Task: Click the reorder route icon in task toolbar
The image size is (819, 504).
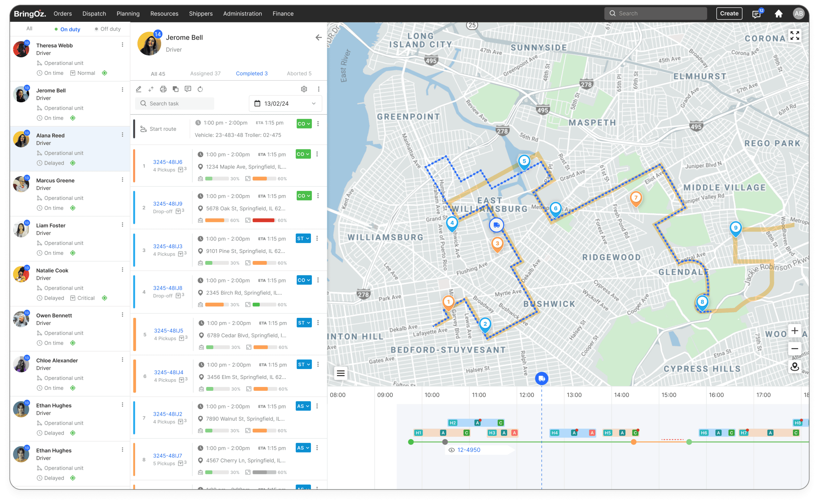Action: click(x=151, y=89)
